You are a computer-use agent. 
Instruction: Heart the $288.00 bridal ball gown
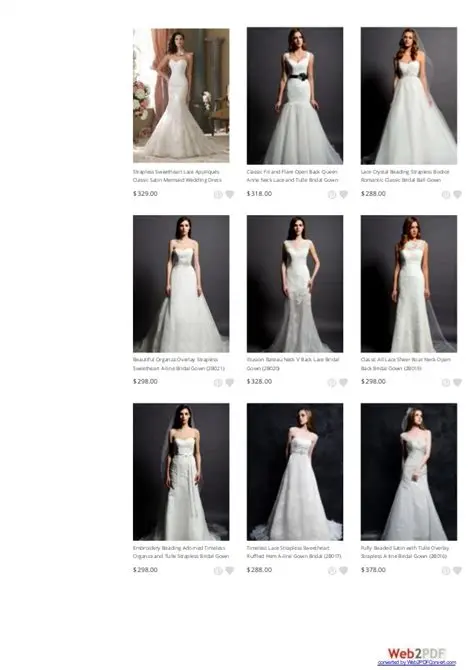pos(457,194)
